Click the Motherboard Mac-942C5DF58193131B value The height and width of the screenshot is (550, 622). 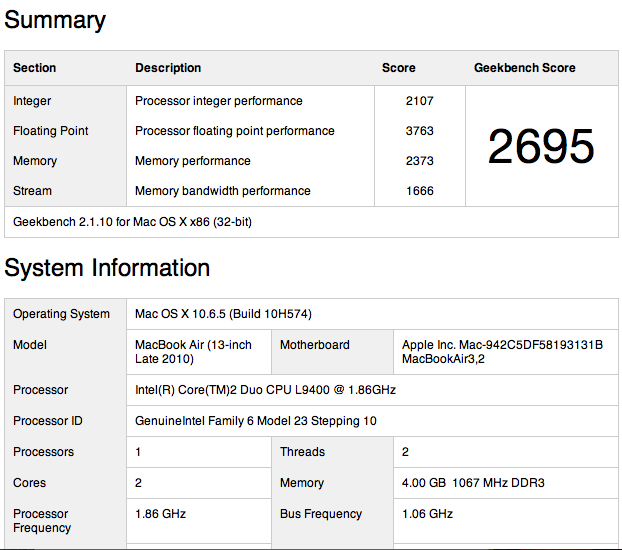click(x=502, y=352)
